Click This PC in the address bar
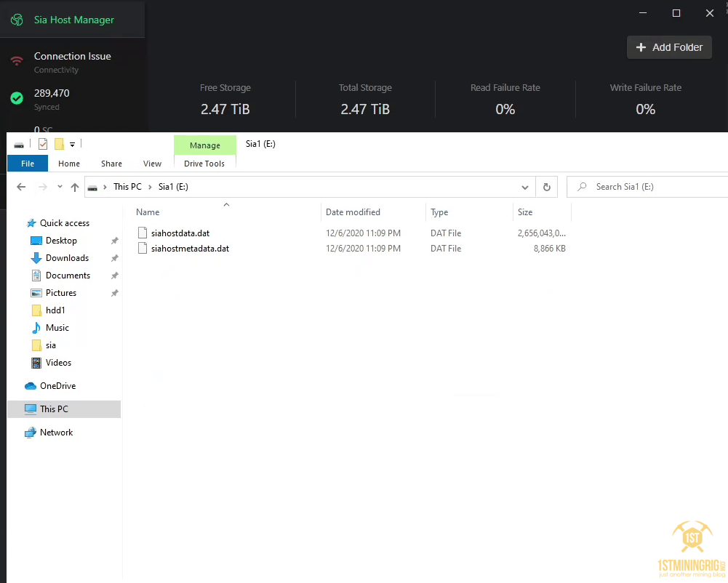This screenshot has width=728, height=583. tap(127, 187)
